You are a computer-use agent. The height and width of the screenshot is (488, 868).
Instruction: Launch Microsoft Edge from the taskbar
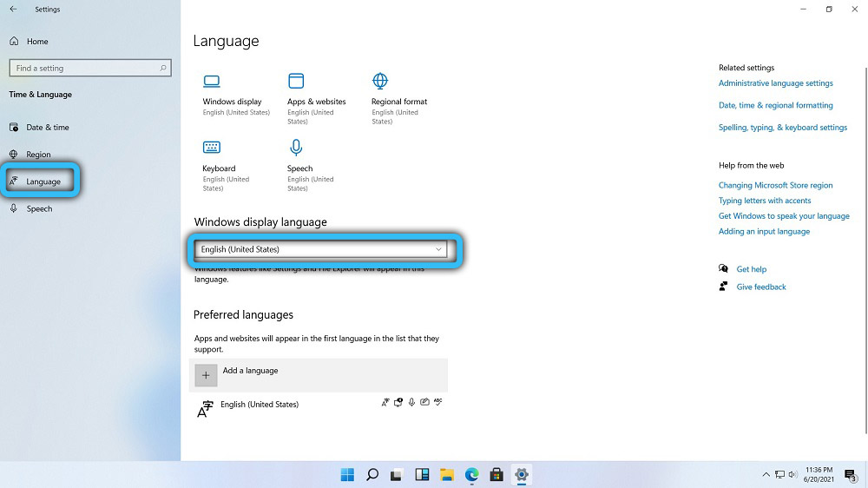pyautogui.click(x=471, y=474)
